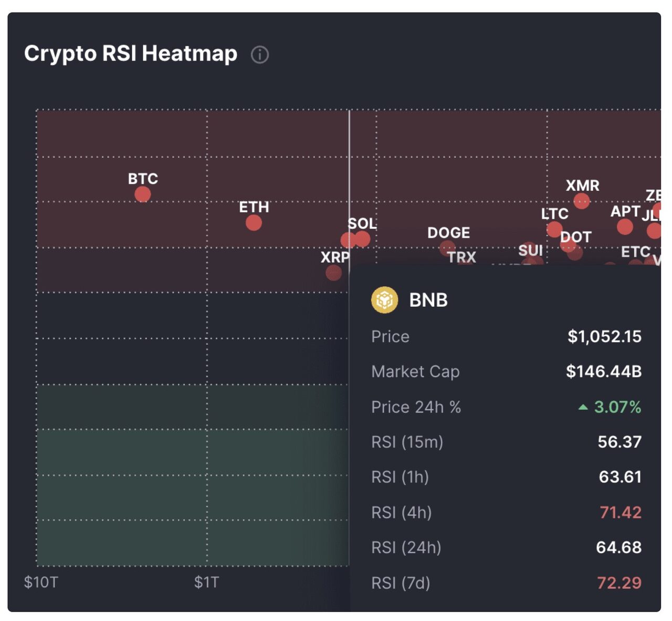Viewport: 672px width, 621px height.
Task: Select the BTC data point dot
Action: [x=142, y=194]
